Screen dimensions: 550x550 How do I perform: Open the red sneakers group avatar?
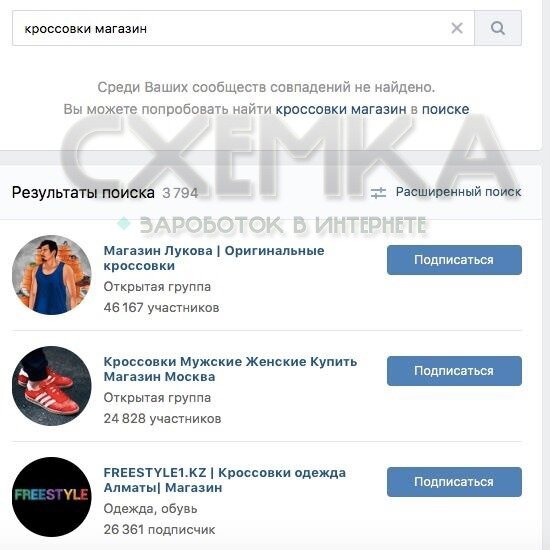coord(52,386)
